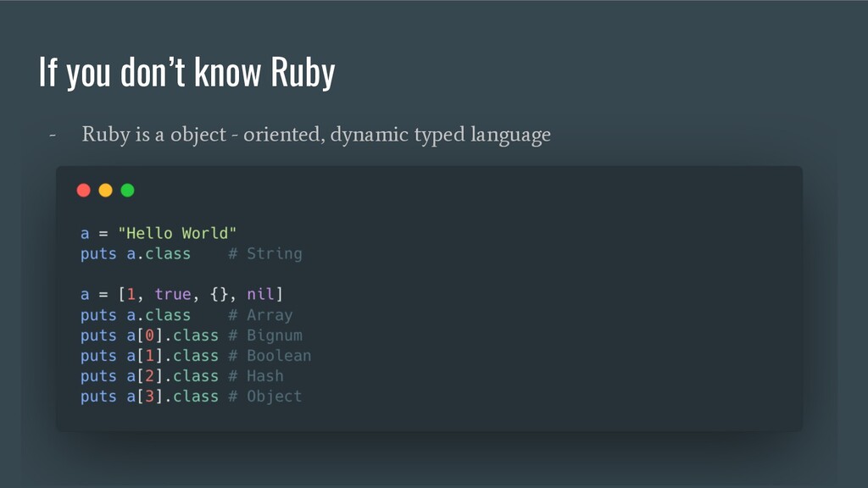Click the "# Bignum" comment
Image resolution: width=868 pixels, height=488 pixels.
[x=265, y=335]
